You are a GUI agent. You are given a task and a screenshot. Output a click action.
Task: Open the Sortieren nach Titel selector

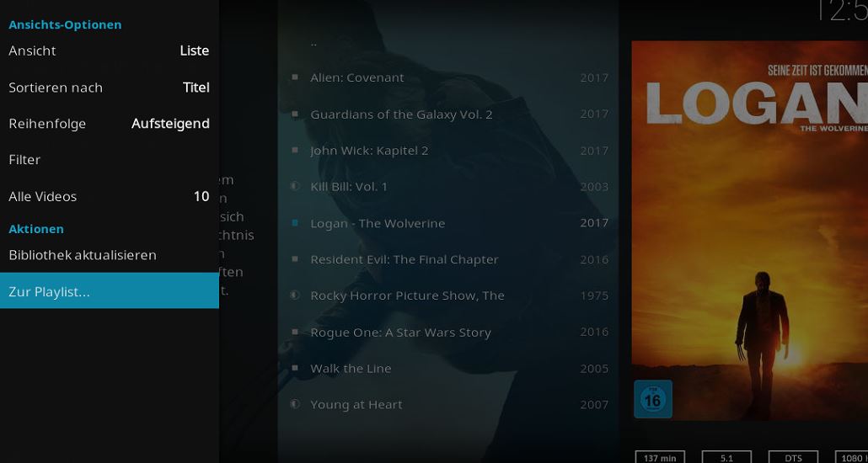coord(110,88)
